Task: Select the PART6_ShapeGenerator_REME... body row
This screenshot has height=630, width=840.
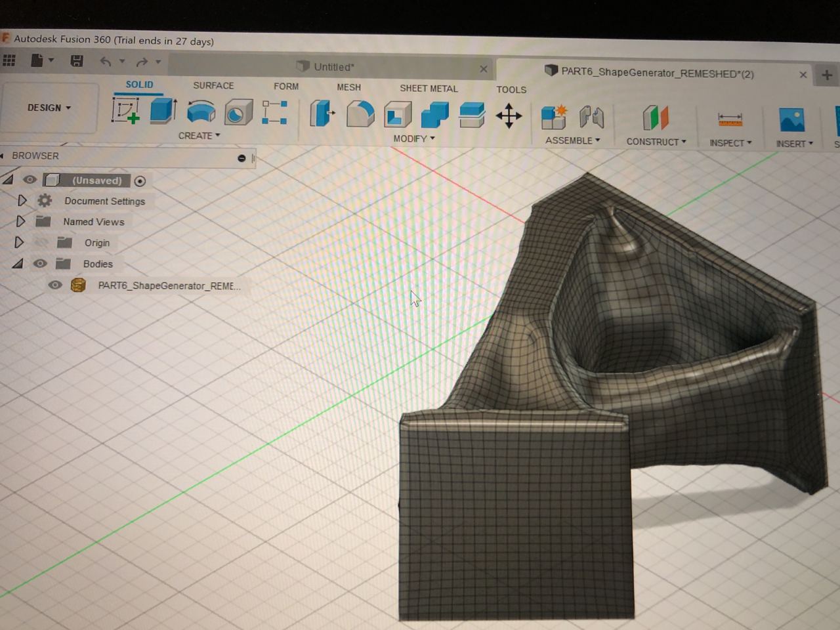Action: coord(169,285)
